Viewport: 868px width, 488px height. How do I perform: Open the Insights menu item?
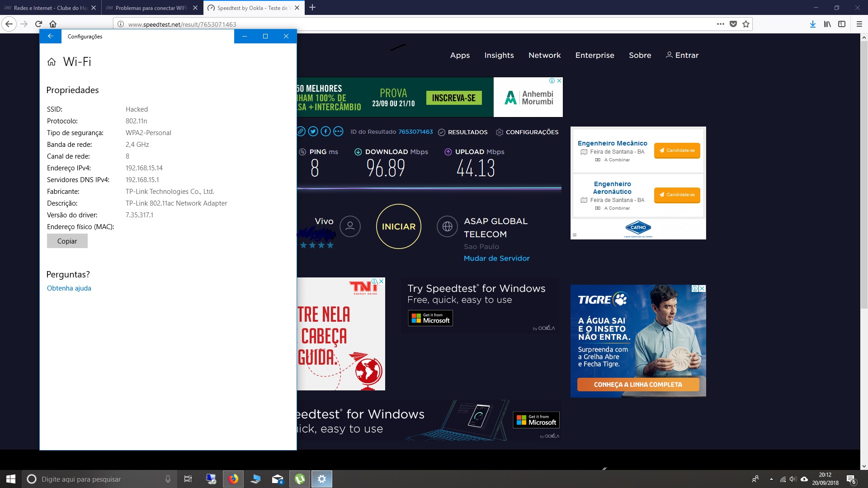coord(499,55)
